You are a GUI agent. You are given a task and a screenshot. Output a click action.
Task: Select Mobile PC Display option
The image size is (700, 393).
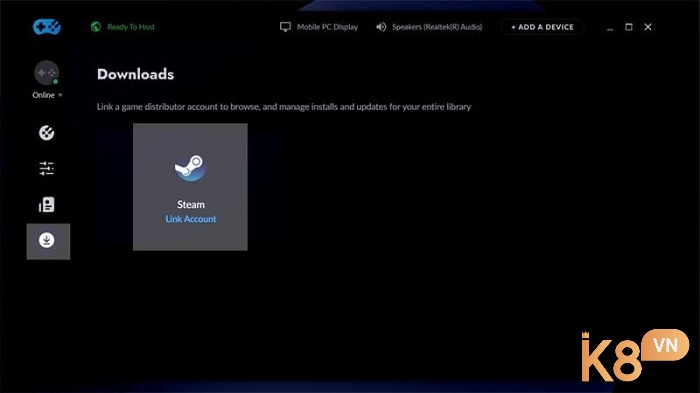327,27
